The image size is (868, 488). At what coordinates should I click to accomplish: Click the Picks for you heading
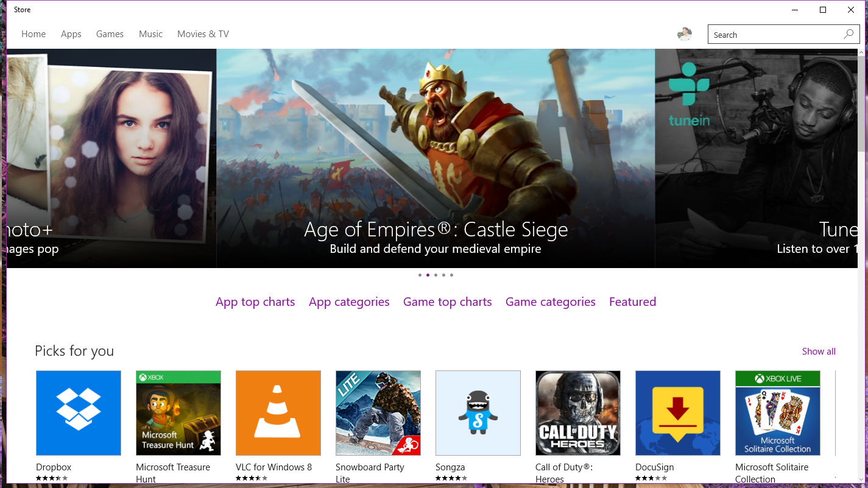pyautogui.click(x=74, y=351)
